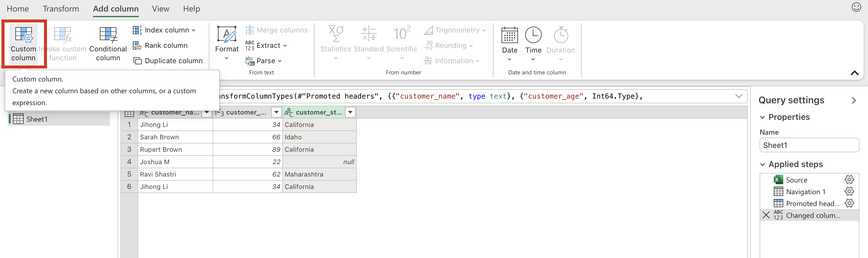The width and height of the screenshot is (868, 258).
Task: Select the Conditional column tool
Action: click(x=108, y=44)
